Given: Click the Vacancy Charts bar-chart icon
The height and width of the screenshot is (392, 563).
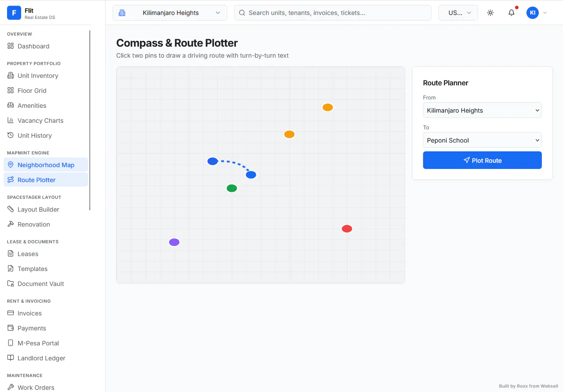Looking at the screenshot, I should tap(11, 121).
